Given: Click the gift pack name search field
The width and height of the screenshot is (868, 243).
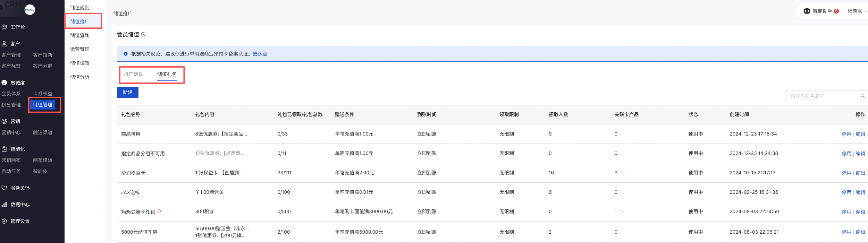Looking at the screenshot, I should pyautogui.click(x=823, y=96).
